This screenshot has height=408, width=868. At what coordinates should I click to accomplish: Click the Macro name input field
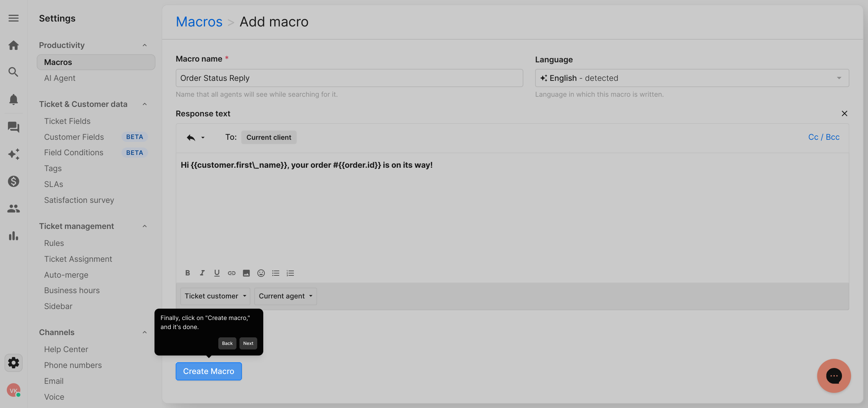[x=349, y=78]
